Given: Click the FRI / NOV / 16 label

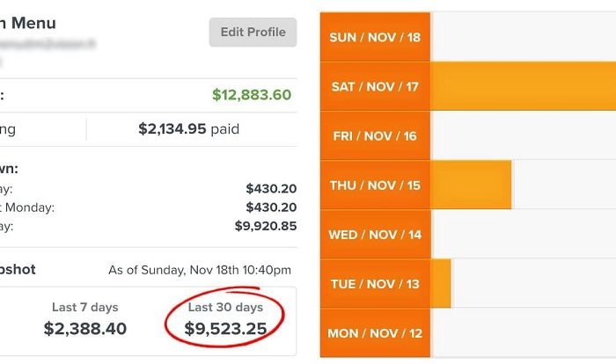Looking at the screenshot, I should pyautogui.click(x=375, y=136).
